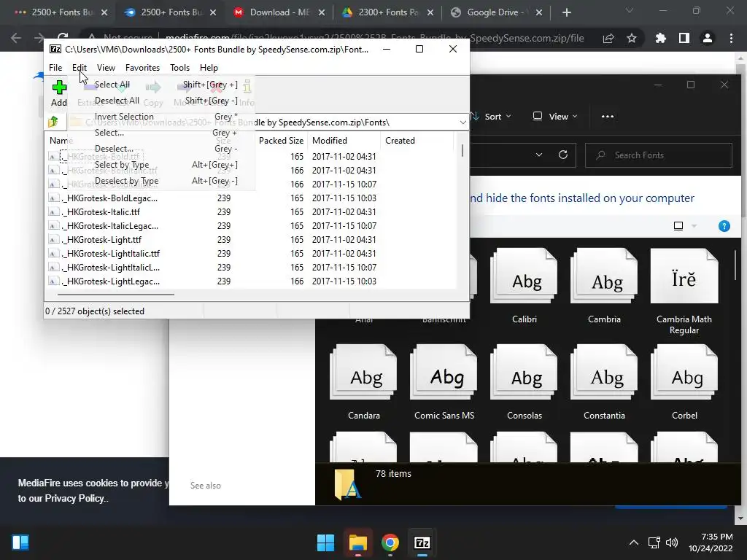The height and width of the screenshot is (560, 747).
Task: Expand the 7-Zip address path dropdown
Action: pos(462,122)
